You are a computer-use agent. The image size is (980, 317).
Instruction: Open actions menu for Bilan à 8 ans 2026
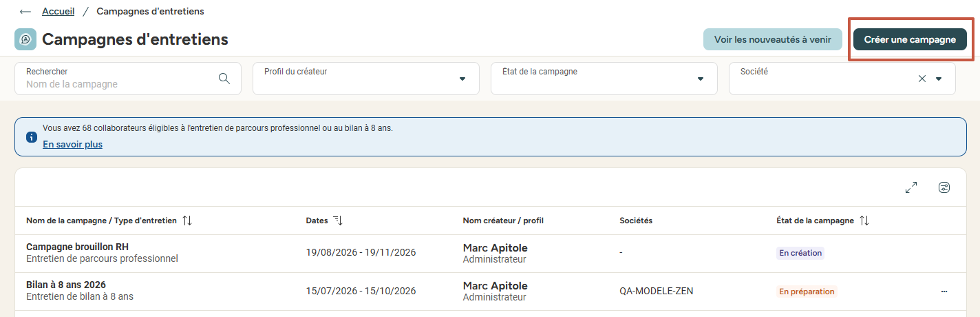(x=944, y=292)
